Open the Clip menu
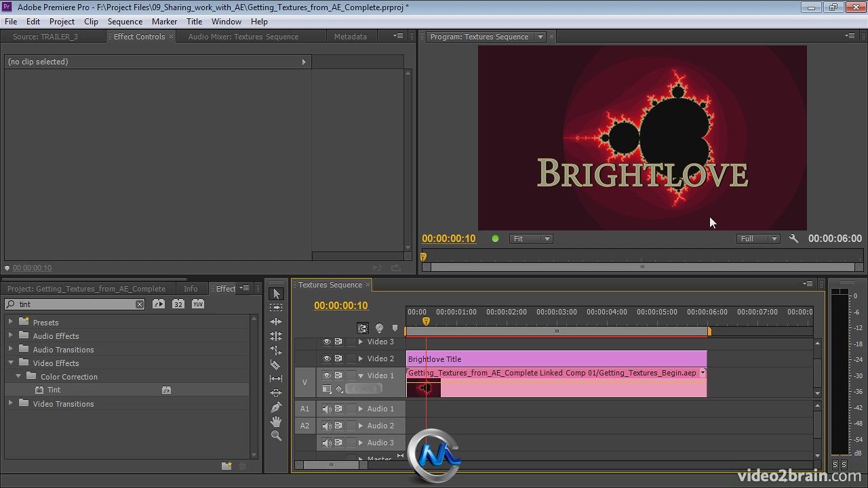 tap(91, 21)
